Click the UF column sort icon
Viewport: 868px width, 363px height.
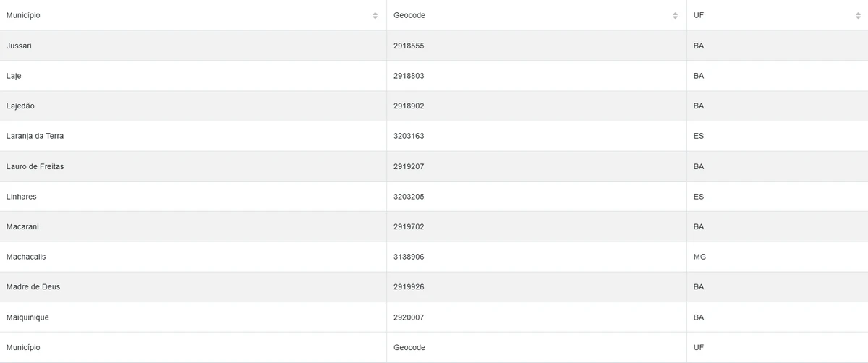(858, 16)
